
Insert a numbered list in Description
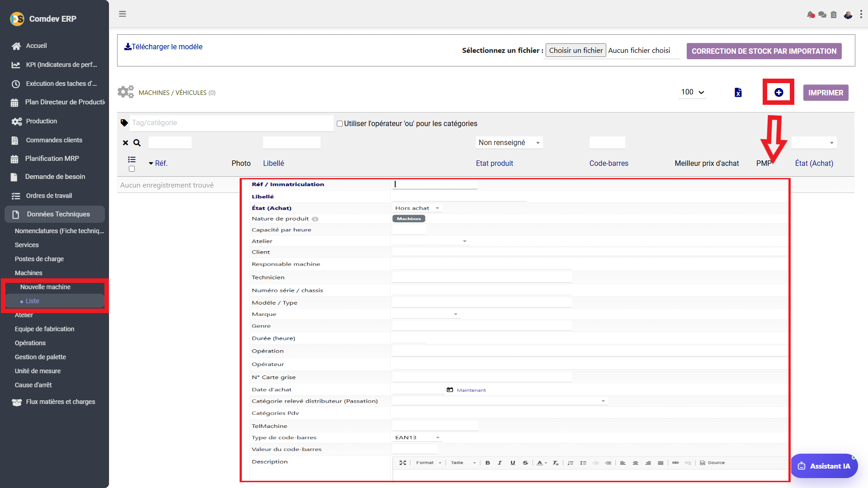click(571, 463)
